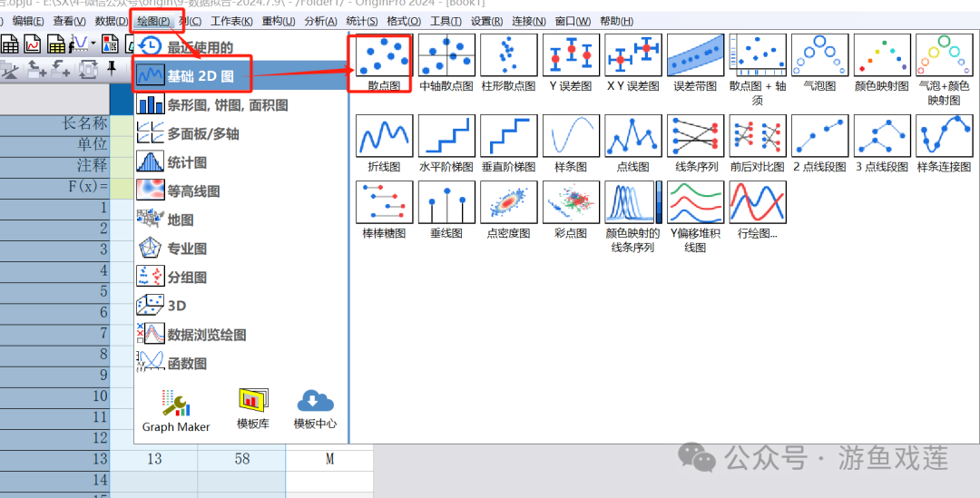The width and height of the screenshot is (980, 498).
Task: Select the 垂线图 plot icon
Action: point(446,202)
